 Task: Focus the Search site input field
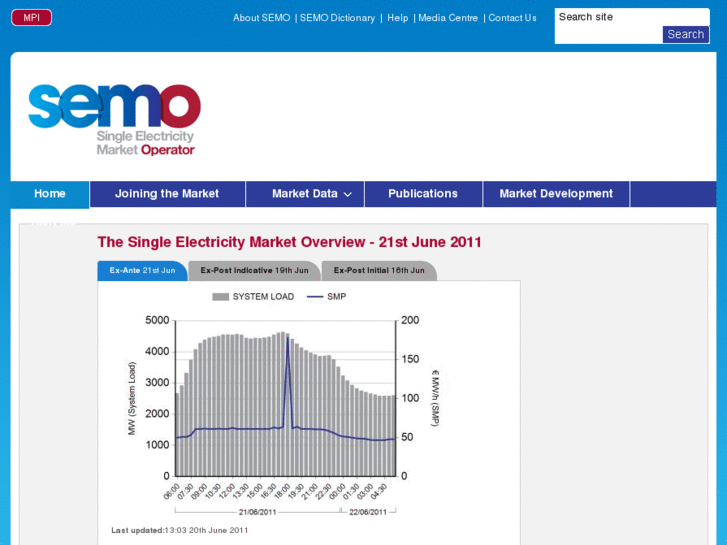point(632,17)
